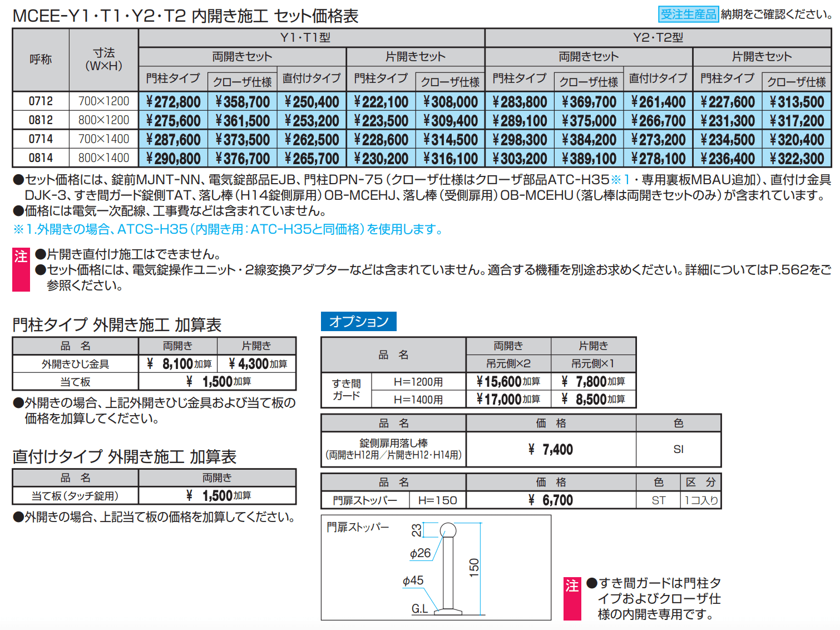This screenshot has width=840, height=630.
Task: Click the 門扉ストッパー diagram
Action: 436,567
